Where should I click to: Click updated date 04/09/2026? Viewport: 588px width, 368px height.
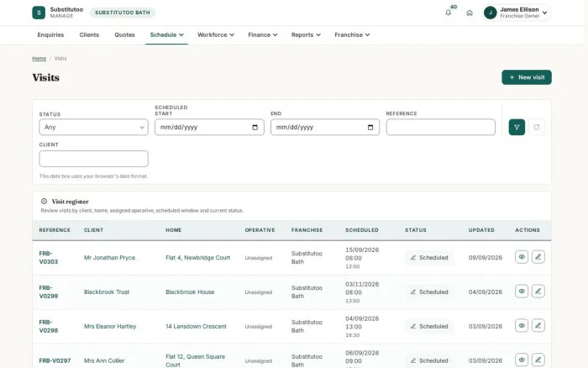click(485, 292)
